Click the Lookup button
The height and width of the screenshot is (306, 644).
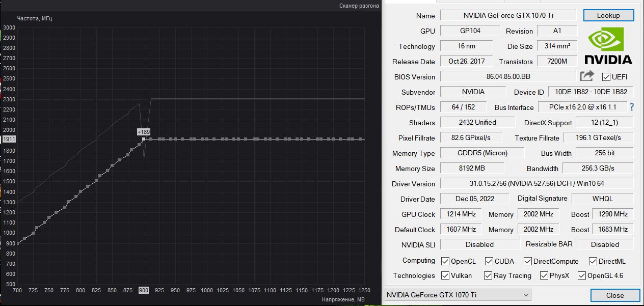pos(608,15)
